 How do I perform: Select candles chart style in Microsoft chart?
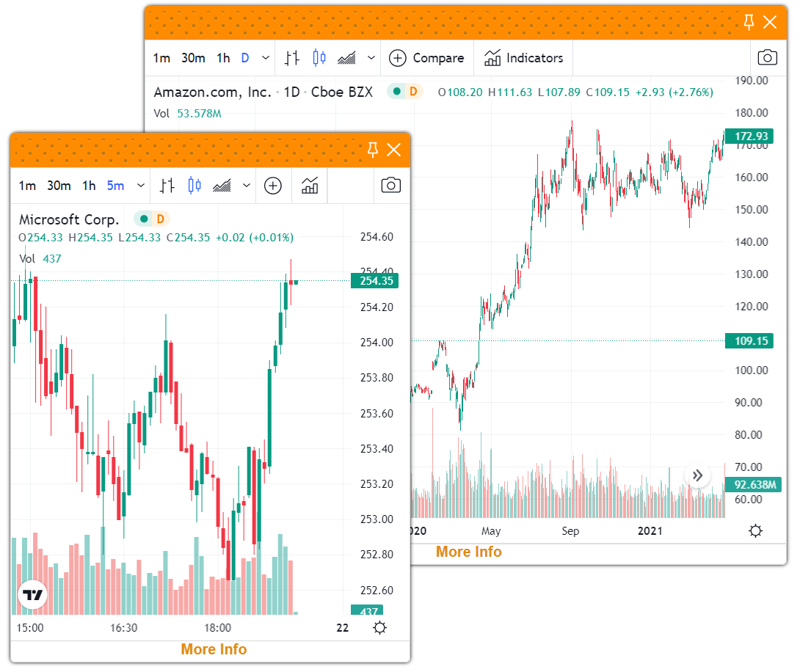point(194,186)
